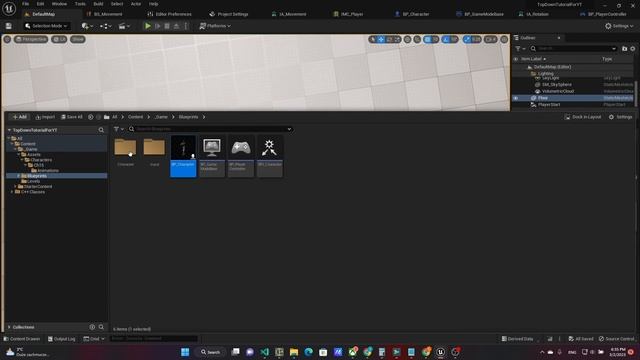The width and height of the screenshot is (640, 360).
Task: Search the TopDownTutorialForYT sources panel magnifier
Action: tap(101, 130)
